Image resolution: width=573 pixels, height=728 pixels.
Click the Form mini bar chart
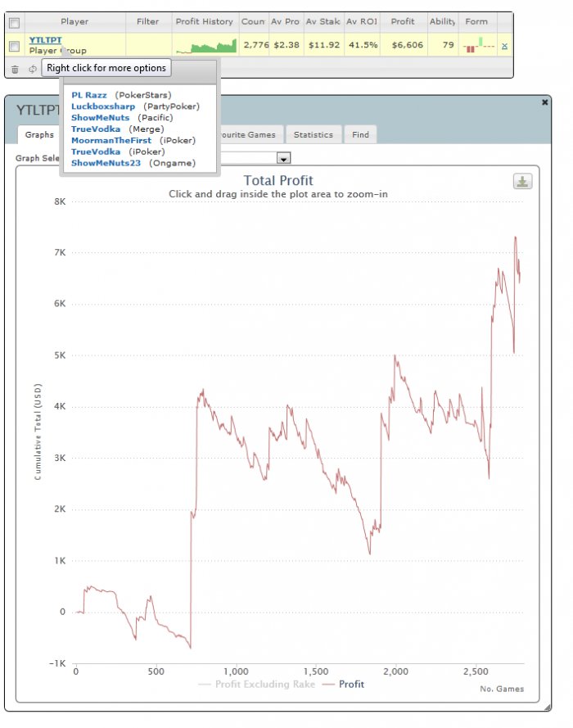tap(478, 45)
